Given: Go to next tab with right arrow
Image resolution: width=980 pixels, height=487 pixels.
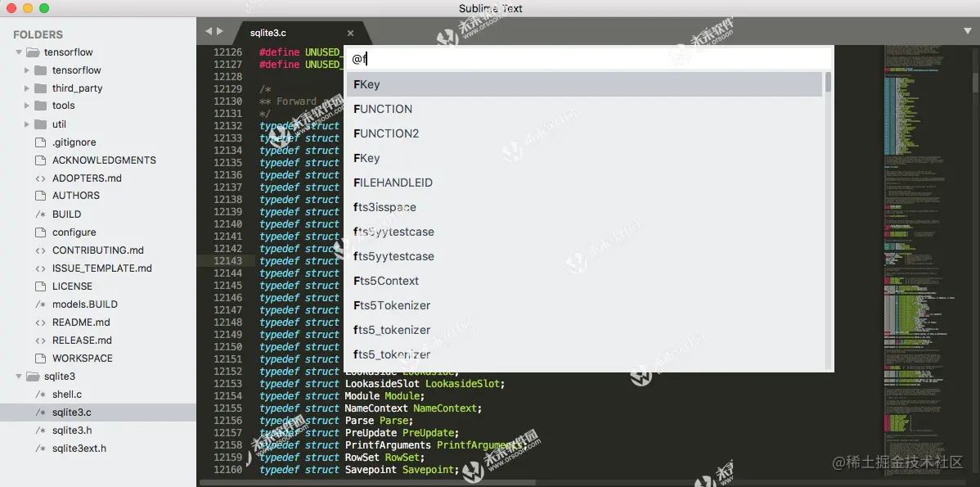Looking at the screenshot, I should coord(219,31).
